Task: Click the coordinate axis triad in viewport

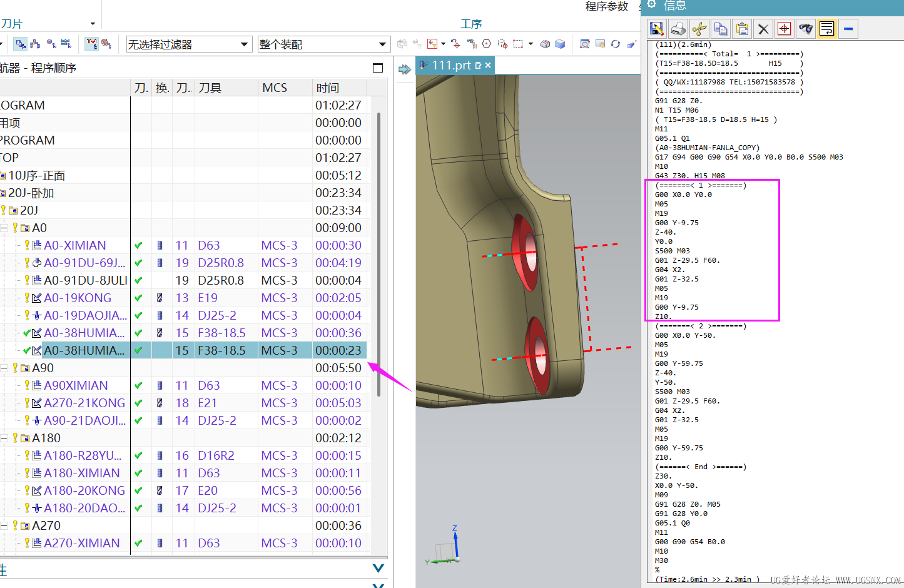Action: [445, 547]
